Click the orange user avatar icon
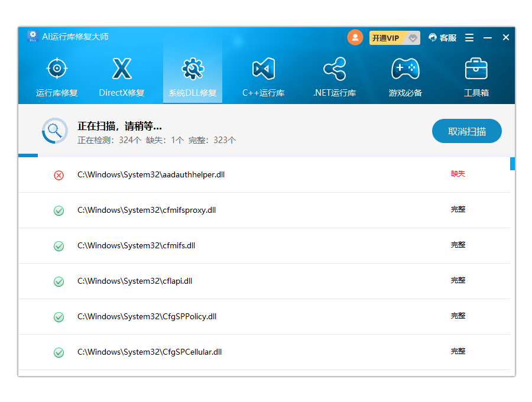This screenshot has width=532, height=402. (x=355, y=37)
